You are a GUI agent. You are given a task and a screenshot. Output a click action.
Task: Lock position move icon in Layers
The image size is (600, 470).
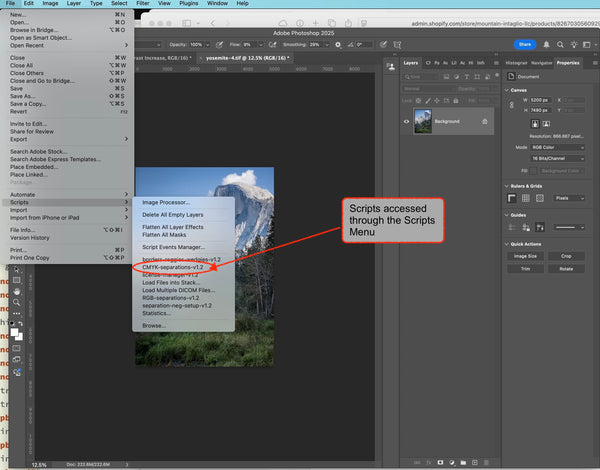437,101
